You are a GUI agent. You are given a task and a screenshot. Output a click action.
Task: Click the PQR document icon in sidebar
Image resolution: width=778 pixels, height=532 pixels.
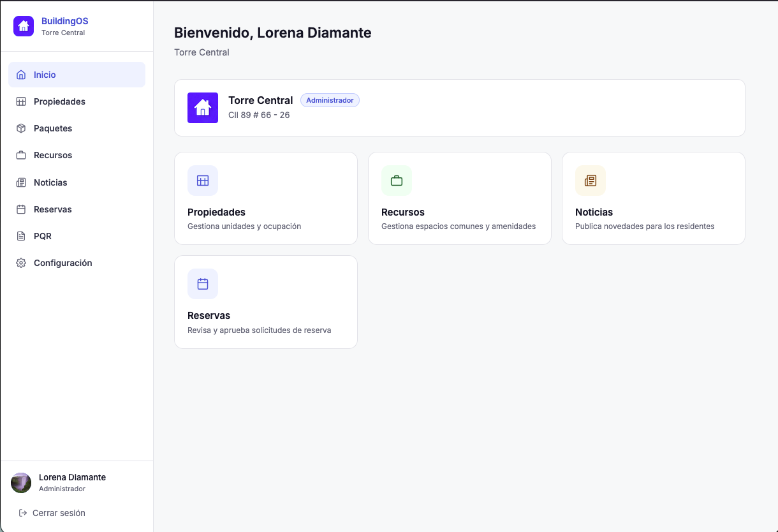coord(21,236)
